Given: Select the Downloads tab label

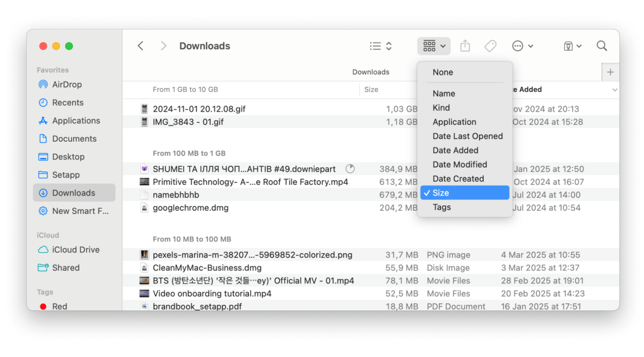Looking at the screenshot, I should 371,72.
